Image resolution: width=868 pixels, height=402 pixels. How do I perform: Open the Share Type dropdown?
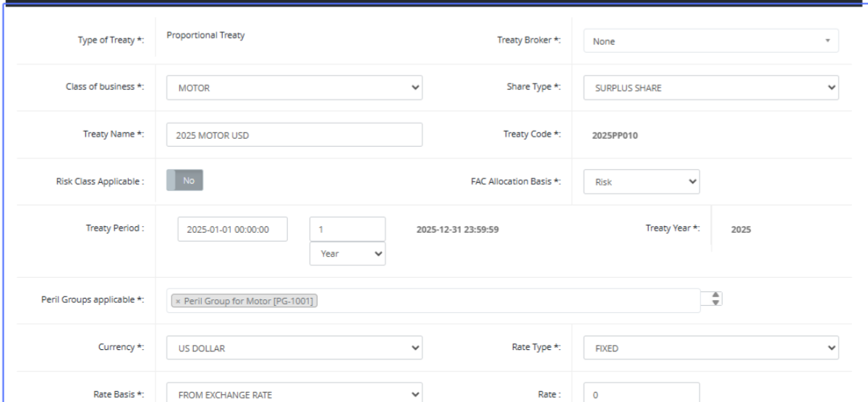click(710, 88)
